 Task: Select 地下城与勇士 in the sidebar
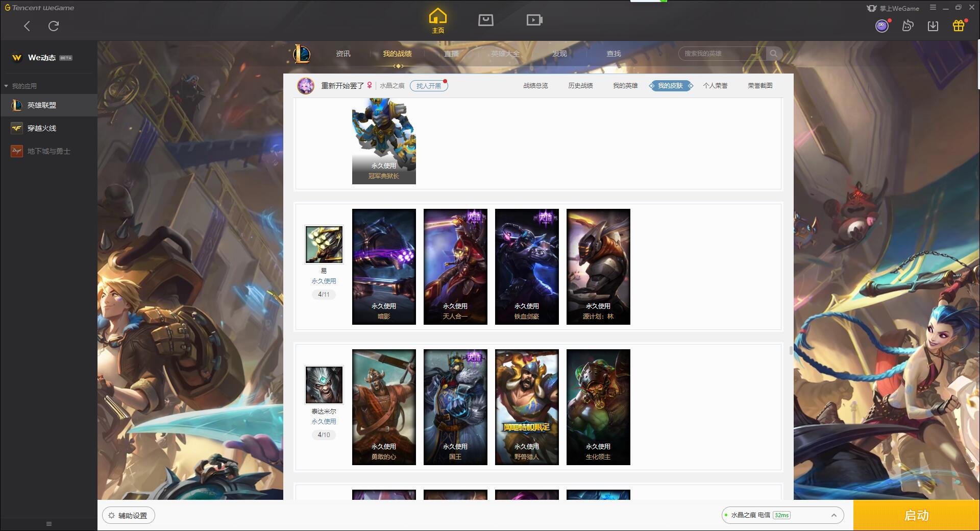pos(48,151)
